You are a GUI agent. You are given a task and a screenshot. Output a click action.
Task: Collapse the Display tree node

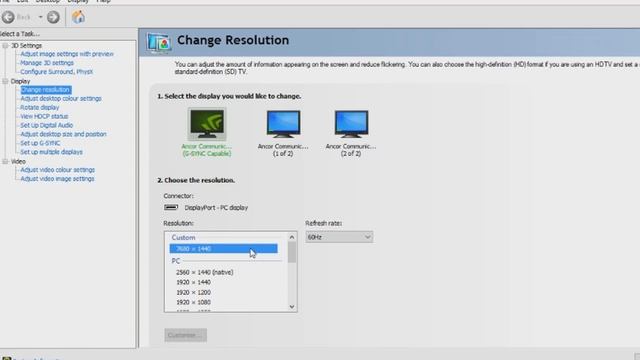5,81
